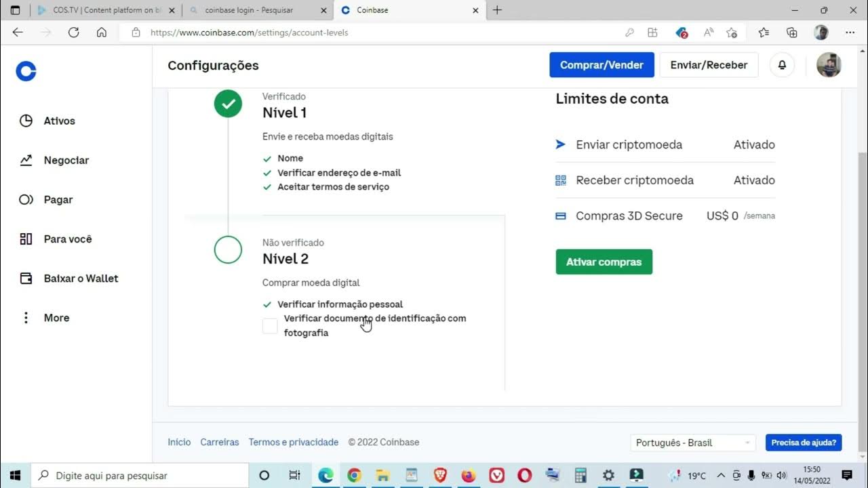
Task: Click the green Ativar compras button
Action: (x=604, y=262)
